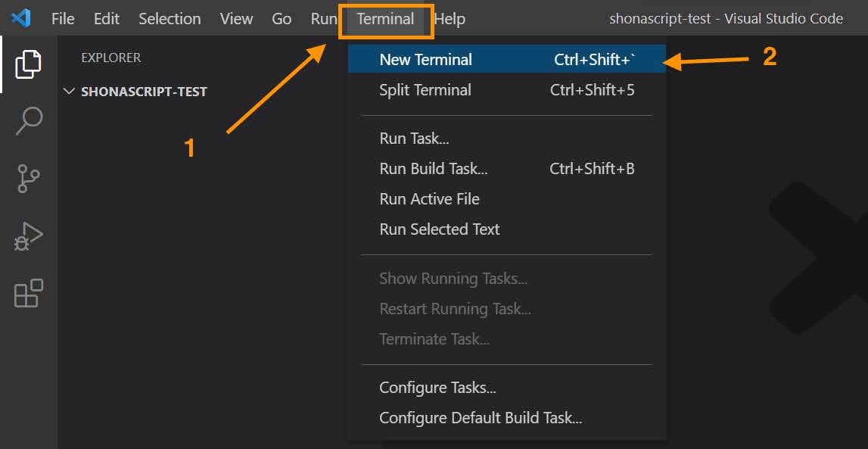Choose Split Terminal menu entry
This screenshot has height=449, width=868.
425,90
